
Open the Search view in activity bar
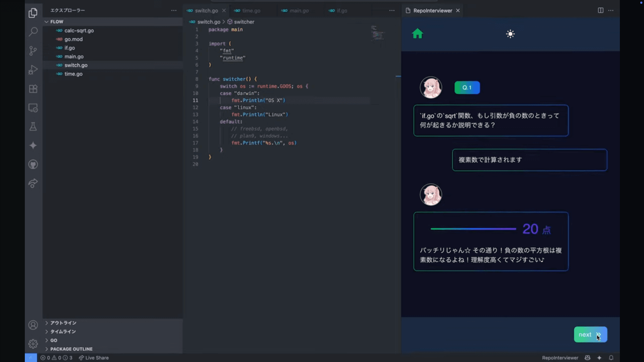[x=33, y=32]
